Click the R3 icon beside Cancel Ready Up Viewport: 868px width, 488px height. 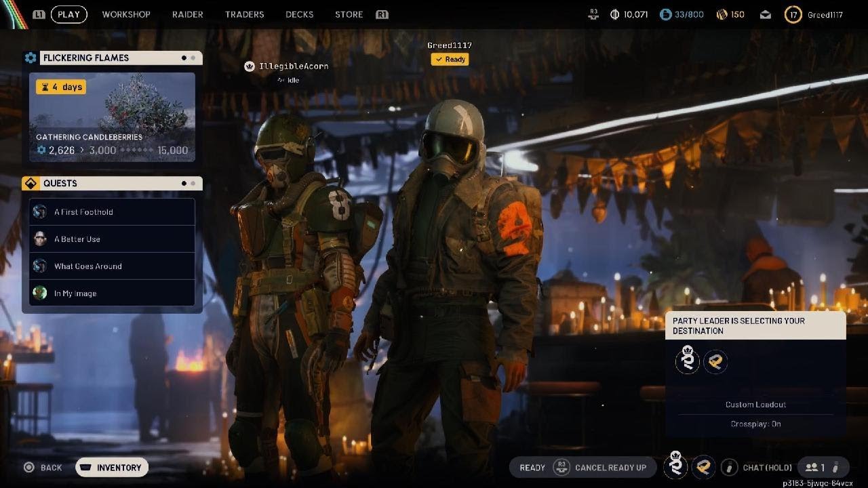click(x=561, y=468)
